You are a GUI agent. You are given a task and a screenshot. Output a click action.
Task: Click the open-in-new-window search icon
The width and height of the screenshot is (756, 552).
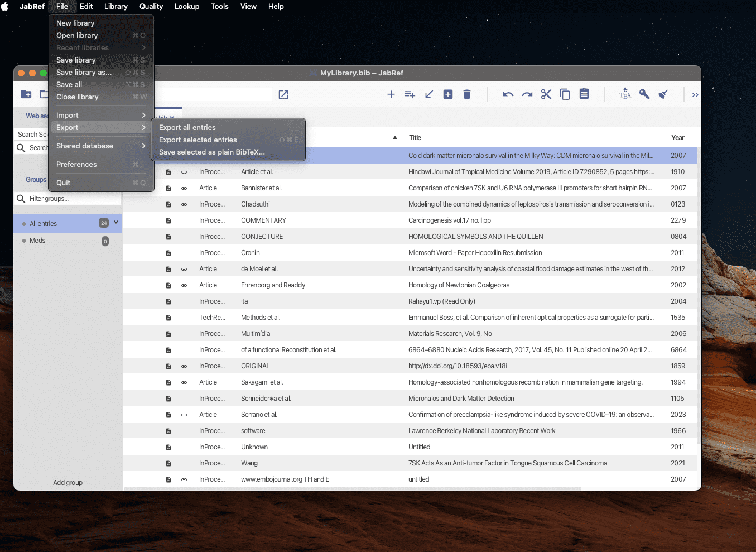tap(283, 95)
